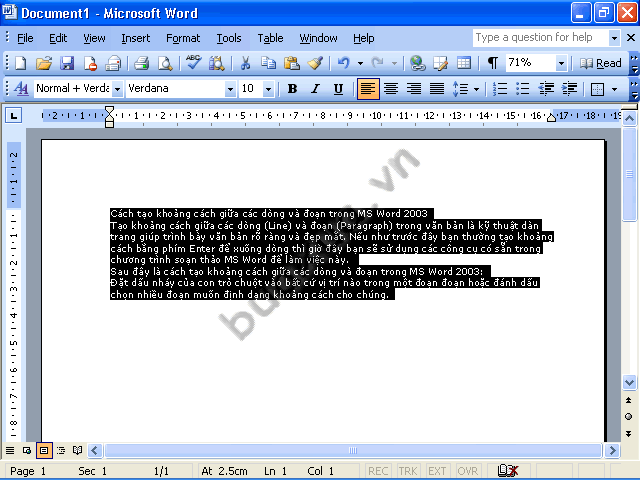Image resolution: width=640 pixels, height=480 pixels.
Task: Cut the selected text with scissors
Action: pyautogui.click(x=245, y=63)
